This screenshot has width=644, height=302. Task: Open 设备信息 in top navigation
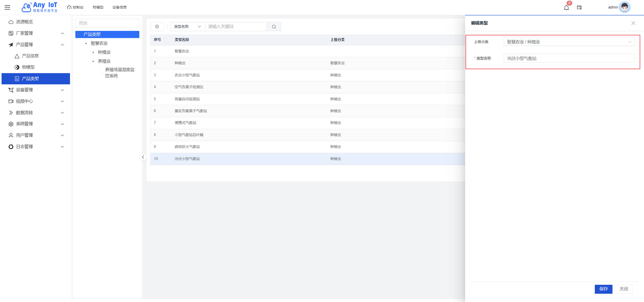coord(119,7)
